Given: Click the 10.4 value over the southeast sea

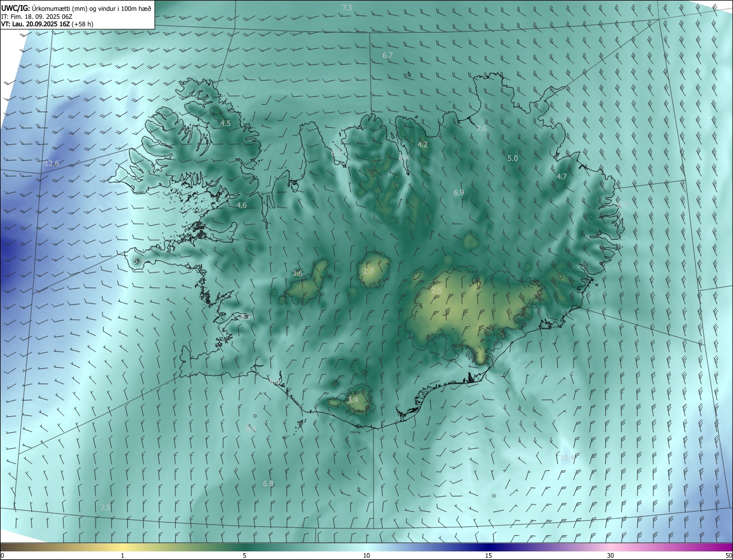Looking at the screenshot, I should click(x=567, y=458).
